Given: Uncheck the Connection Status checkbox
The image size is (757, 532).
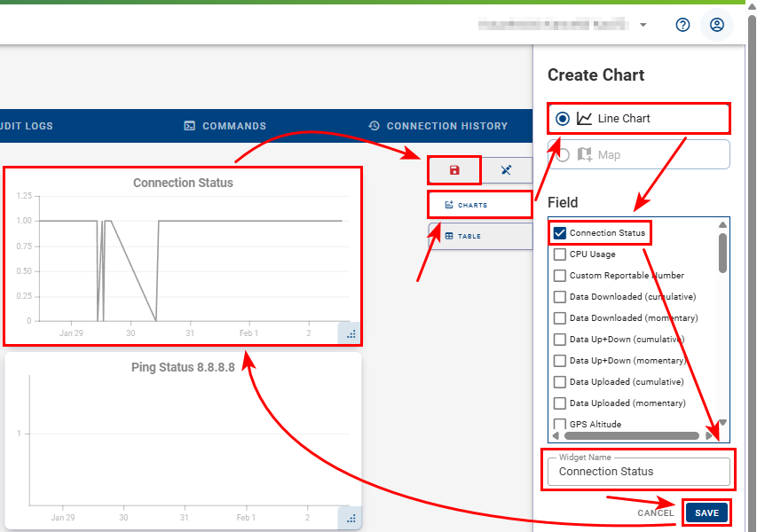Looking at the screenshot, I should (560, 233).
